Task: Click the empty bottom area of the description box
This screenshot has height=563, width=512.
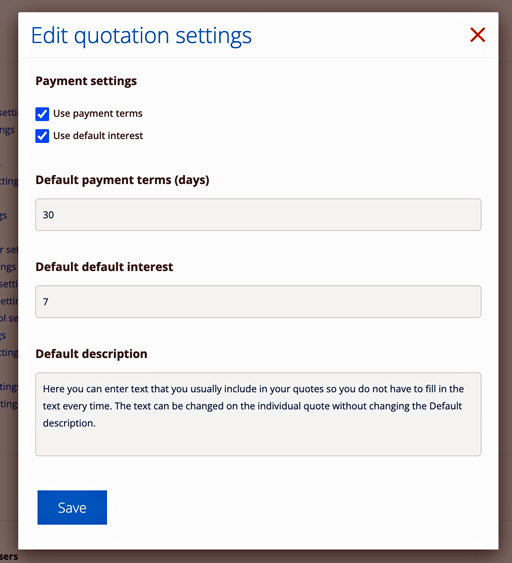Action: pos(258,442)
